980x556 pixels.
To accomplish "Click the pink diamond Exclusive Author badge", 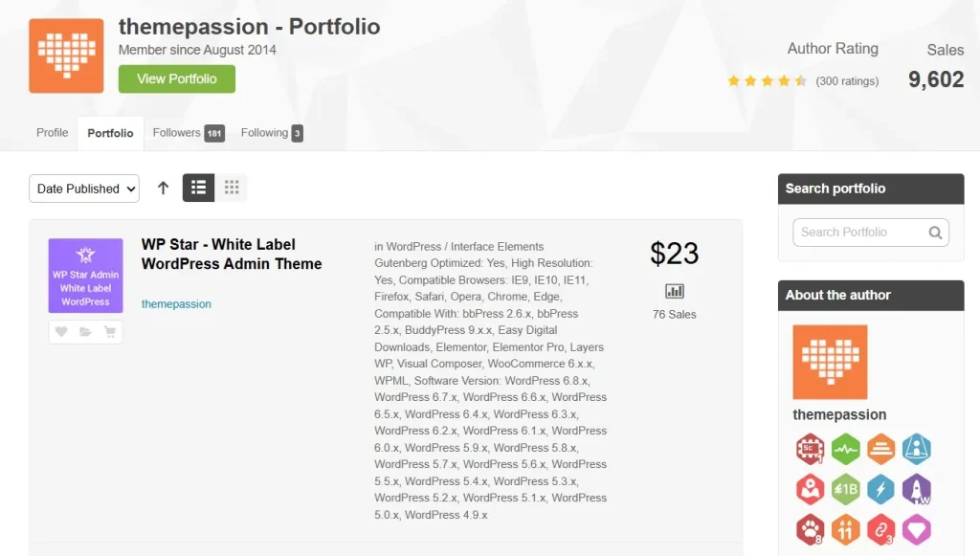I will pos(916,529).
